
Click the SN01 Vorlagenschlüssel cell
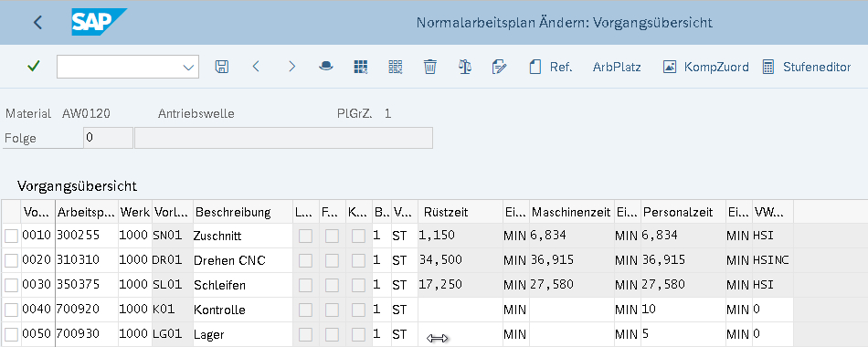point(172,236)
